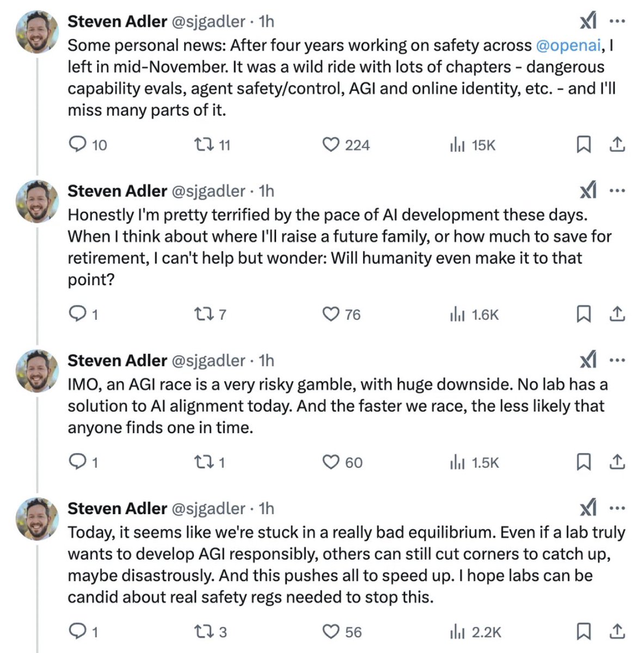
Task: Reply to the "AGI race" tweet
Action: [x=77, y=462]
